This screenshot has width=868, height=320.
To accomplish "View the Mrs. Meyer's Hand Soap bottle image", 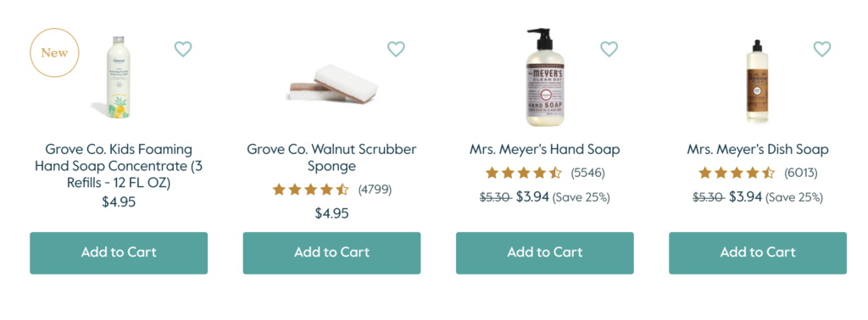I will click(544, 77).
